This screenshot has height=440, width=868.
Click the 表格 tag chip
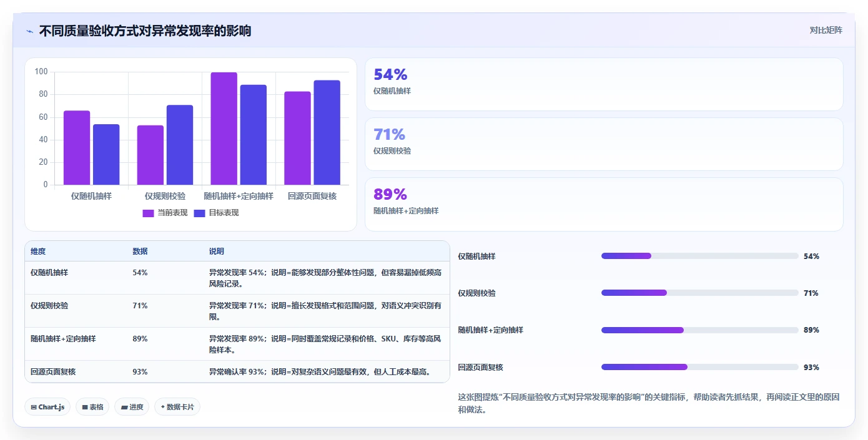click(x=92, y=407)
